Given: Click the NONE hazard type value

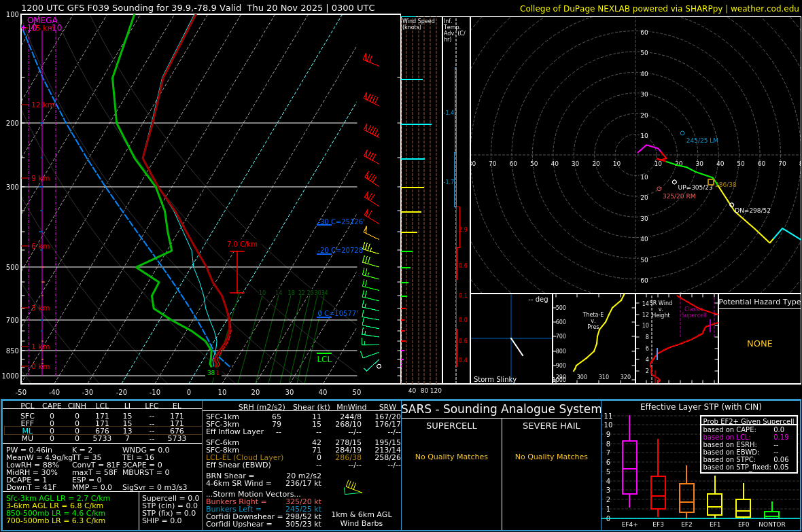Looking at the screenshot, I should coord(760,344).
